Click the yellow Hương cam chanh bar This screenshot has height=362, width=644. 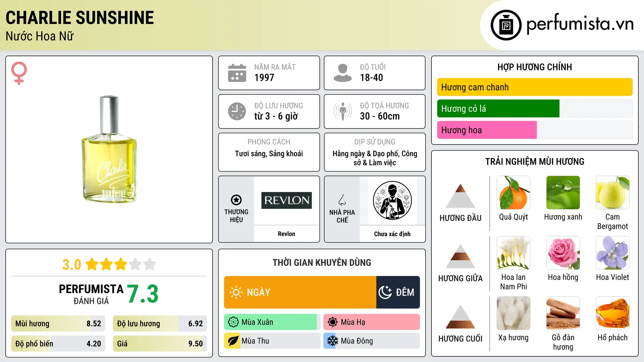click(535, 87)
